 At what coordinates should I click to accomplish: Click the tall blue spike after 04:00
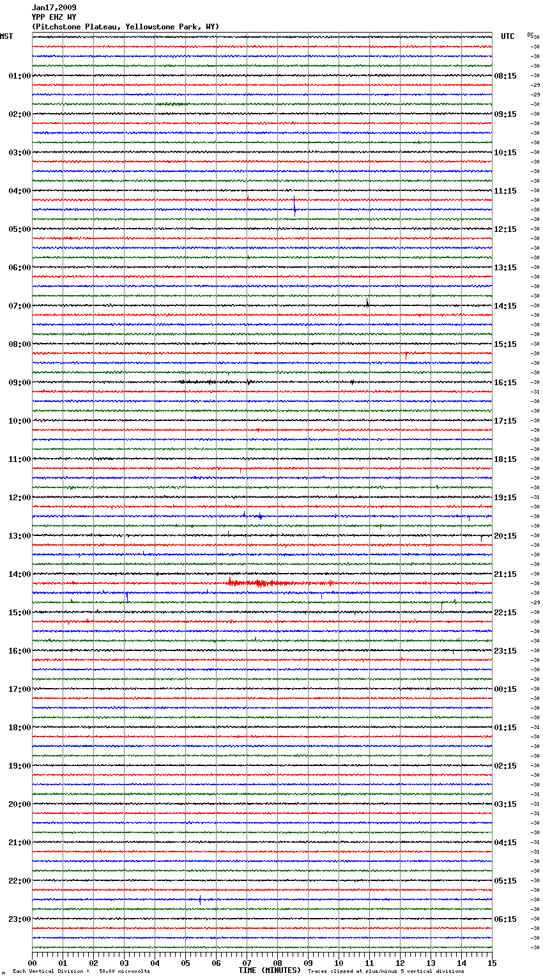[x=294, y=206]
